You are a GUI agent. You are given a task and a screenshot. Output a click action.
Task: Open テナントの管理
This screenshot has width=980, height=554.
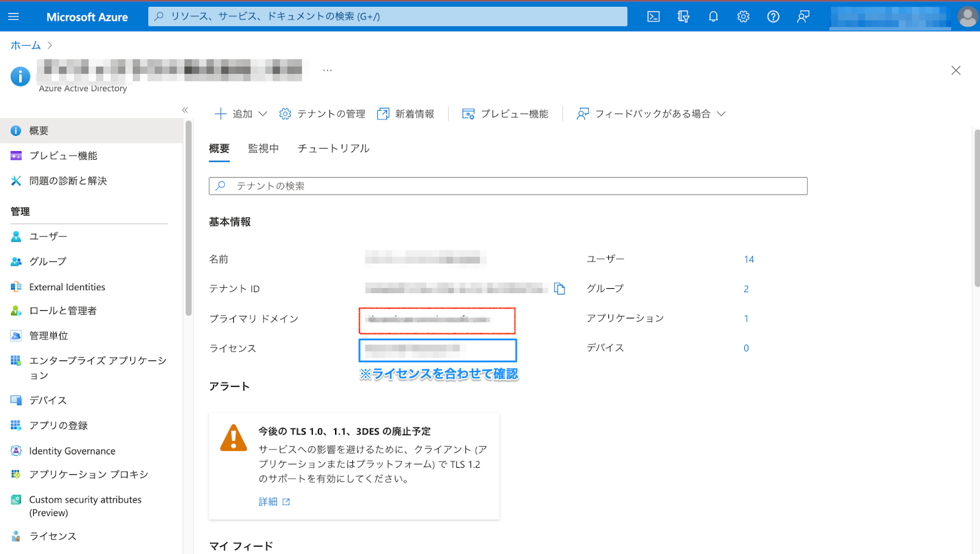(322, 114)
